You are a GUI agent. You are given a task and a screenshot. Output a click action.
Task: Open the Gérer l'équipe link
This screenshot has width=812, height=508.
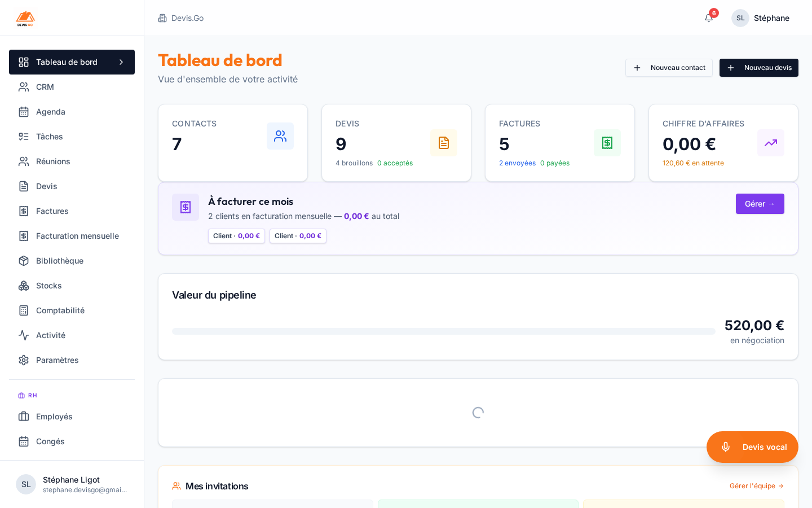pos(757,486)
